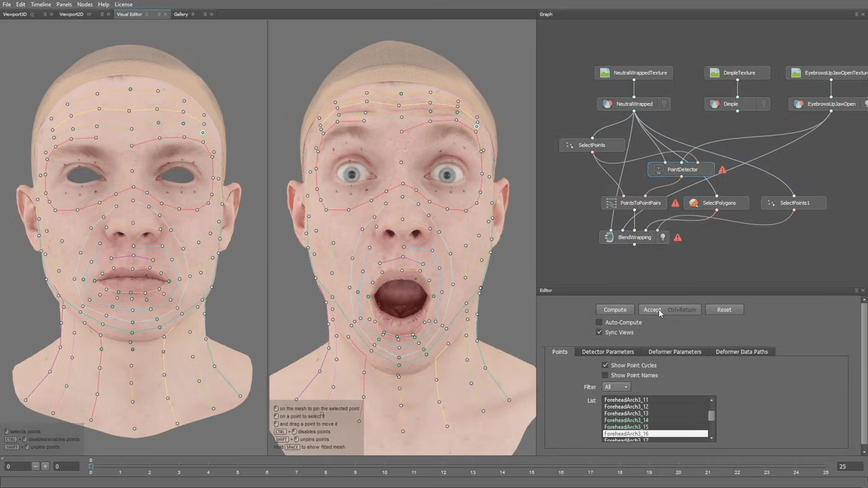
Task: Click the PointsToPointPairs node icon
Action: 611,203
